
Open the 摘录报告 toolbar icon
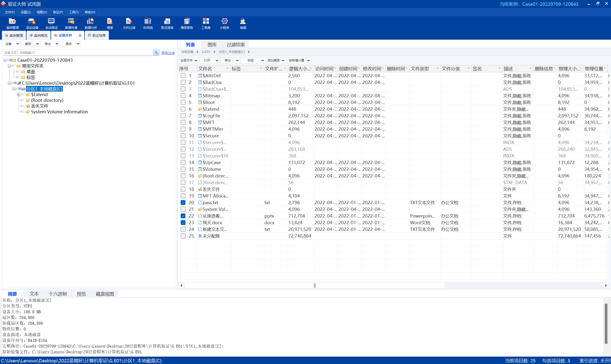coord(187,24)
